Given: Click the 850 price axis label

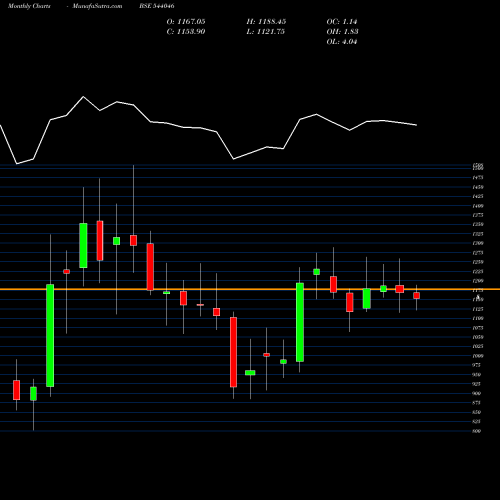Looking at the screenshot, I should (x=477, y=412).
